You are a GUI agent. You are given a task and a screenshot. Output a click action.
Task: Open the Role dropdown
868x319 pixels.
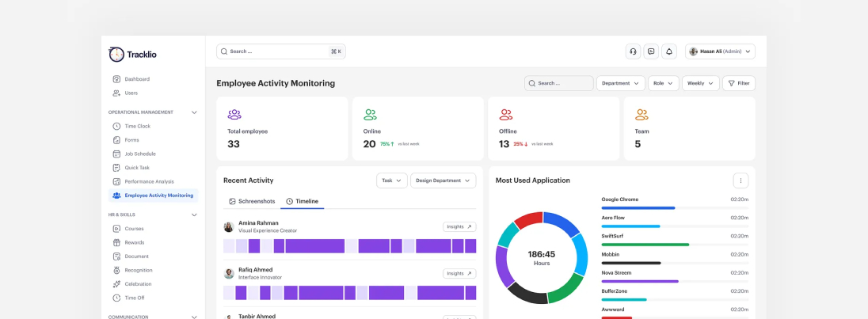[663, 83]
